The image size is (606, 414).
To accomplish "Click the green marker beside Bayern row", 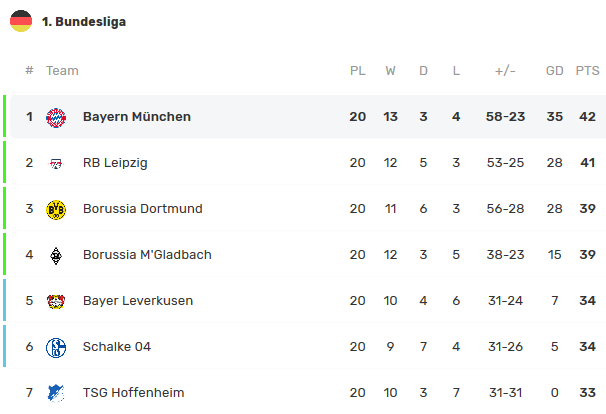I will point(4,117).
